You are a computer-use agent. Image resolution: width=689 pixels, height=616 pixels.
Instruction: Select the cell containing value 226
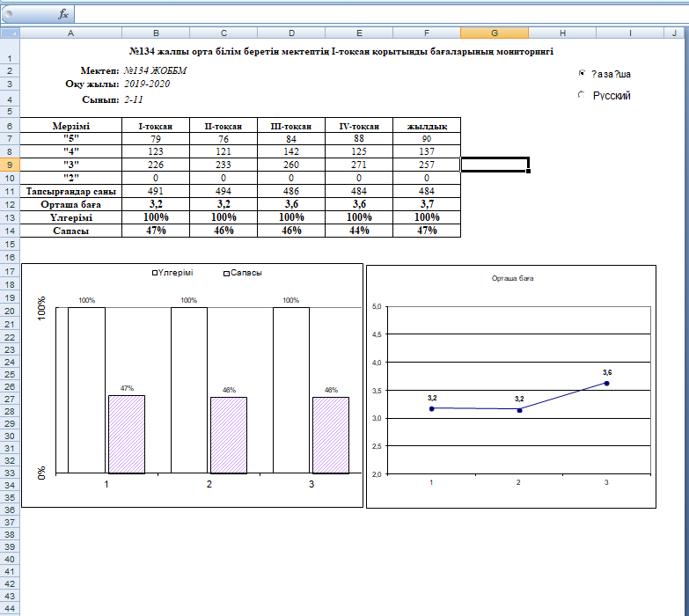click(156, 164)
